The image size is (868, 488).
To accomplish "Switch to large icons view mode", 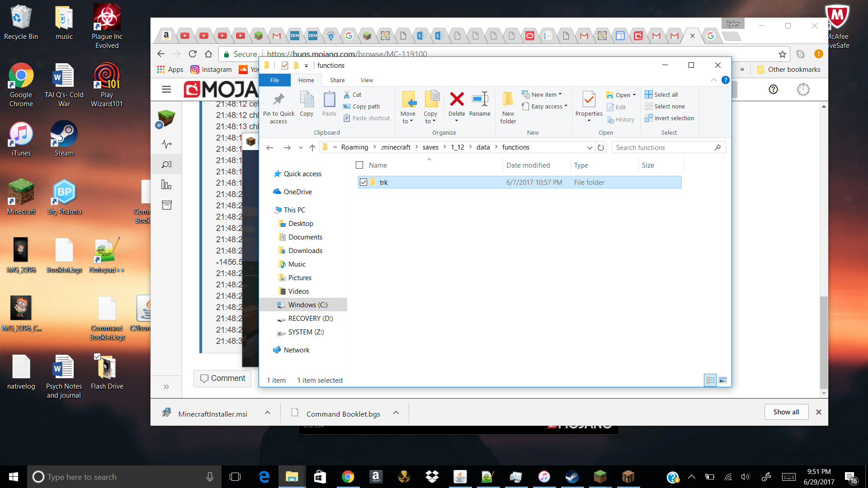I will [x=723, y=380].
